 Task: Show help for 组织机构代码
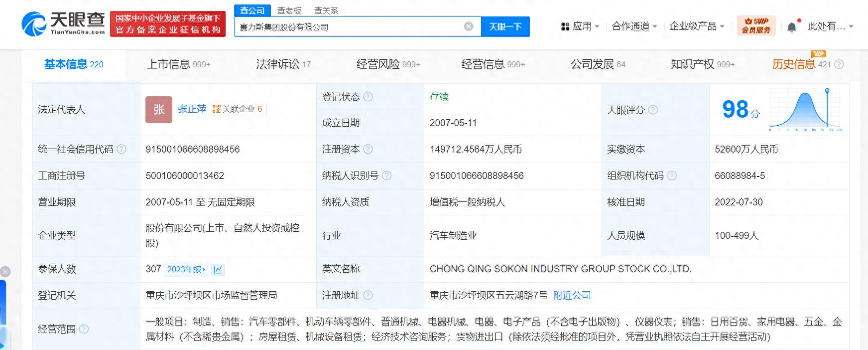click(672, 175)
